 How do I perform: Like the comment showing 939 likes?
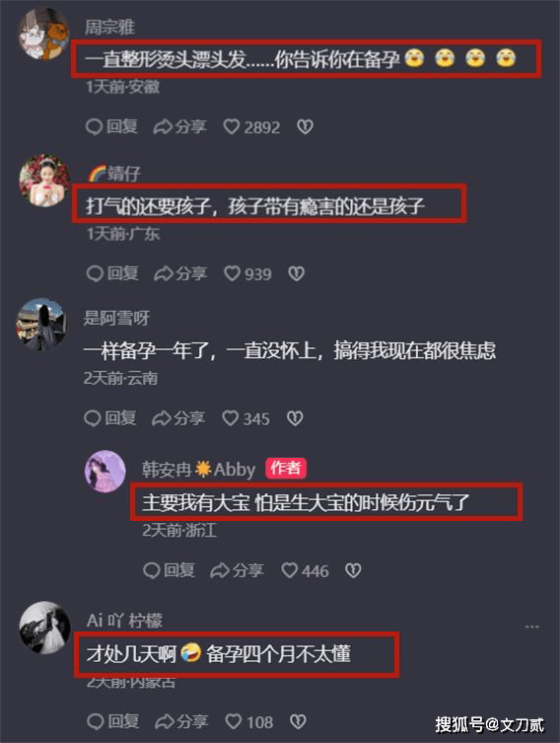(248, 273)
